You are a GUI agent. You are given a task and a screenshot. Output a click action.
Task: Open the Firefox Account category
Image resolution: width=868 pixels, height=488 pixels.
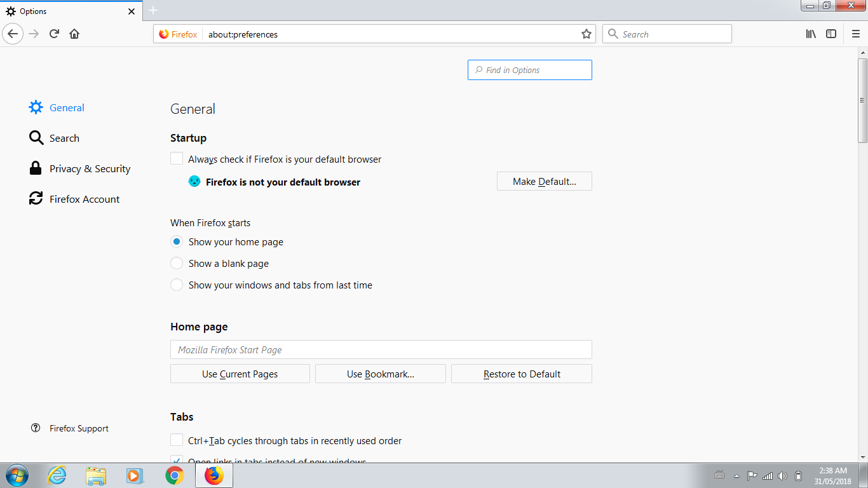pos(75,199)
